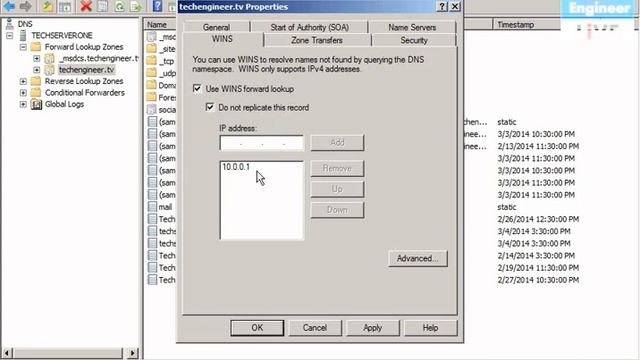
Task: Click the _msdcs.techengineer zone icon in tree
Action: click(49, 58)
